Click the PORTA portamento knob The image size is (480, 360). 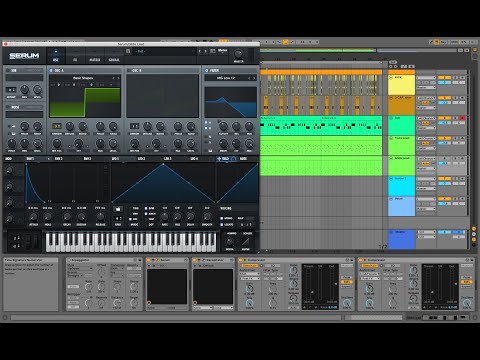pos(230,242)
